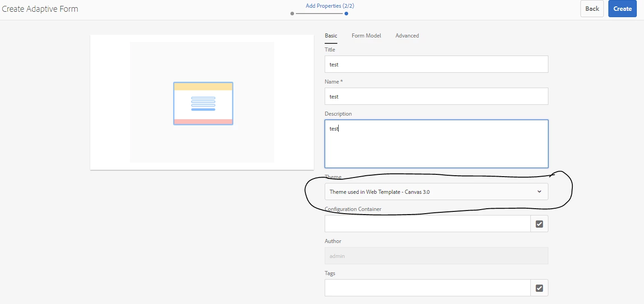The width and height of the screenshot is (644, 304).
Task: Click the disabled Author field
Action: coord(437,256)
